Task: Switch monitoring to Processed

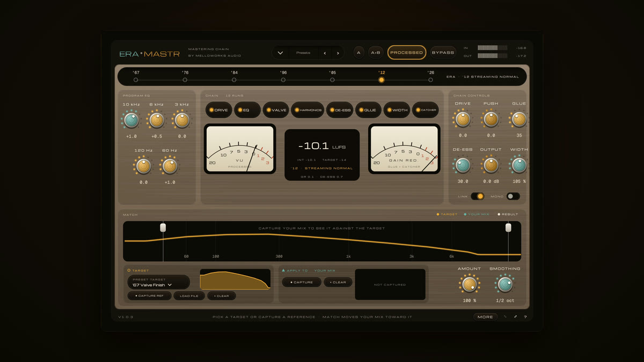Action: click(x=407, y=53)
